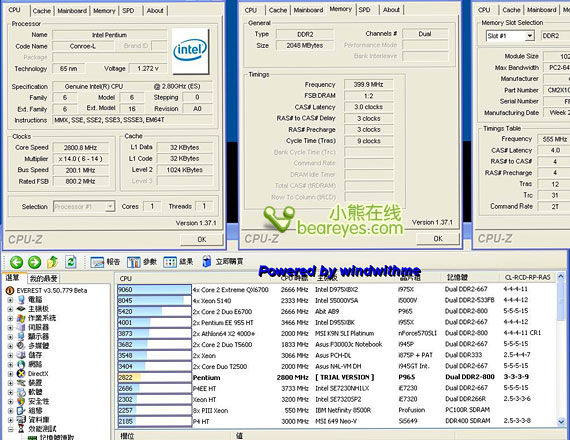570x440 pixels.
Task: Select the 顯示器 display tree icon
Action: pyautogui.click(x=21, y=336)
